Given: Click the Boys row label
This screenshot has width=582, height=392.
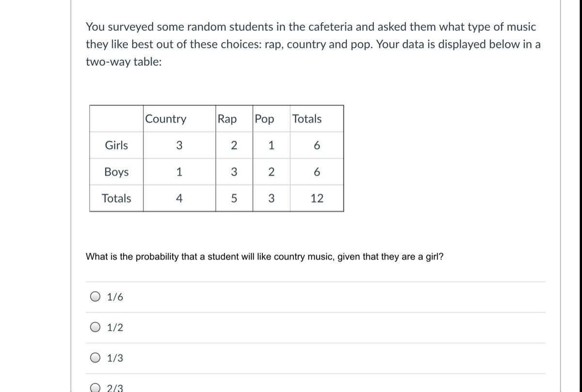Looking at the screenshot, I should coord(116,172).
